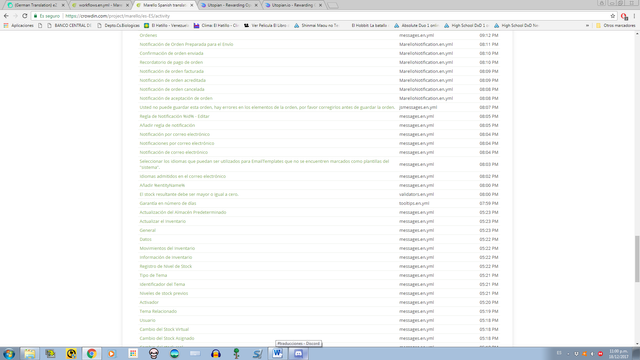The width and height of the screenshot is (640, 360).
Task: Open 'Identificador del Tema' entry
Action: (162, 284)
